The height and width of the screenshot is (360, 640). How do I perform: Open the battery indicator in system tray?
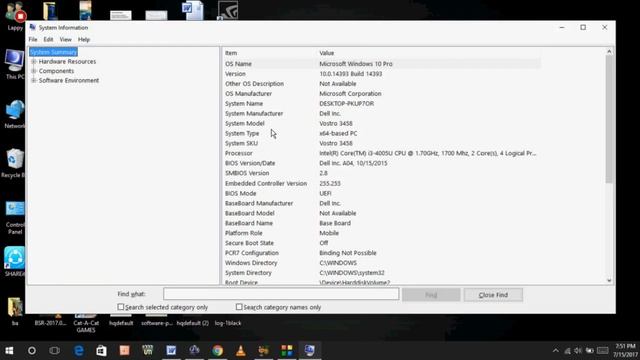coord(590,351)
